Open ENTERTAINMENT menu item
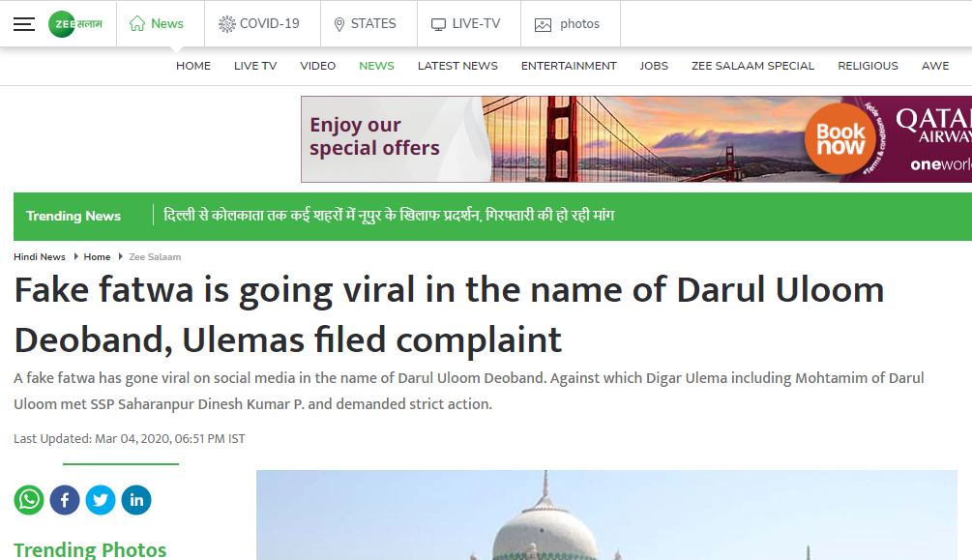Image resolution: width=972 pixels, height=560 pixels. 569,66
